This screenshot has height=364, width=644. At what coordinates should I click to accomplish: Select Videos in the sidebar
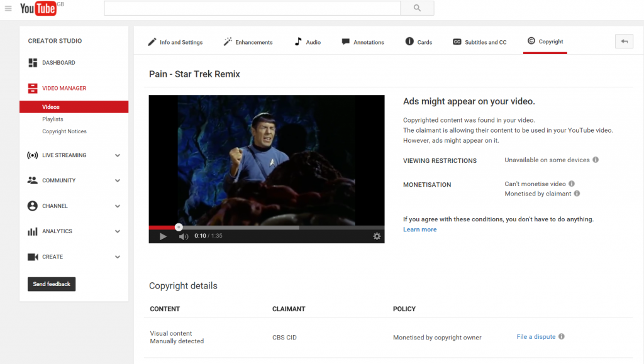74,107
